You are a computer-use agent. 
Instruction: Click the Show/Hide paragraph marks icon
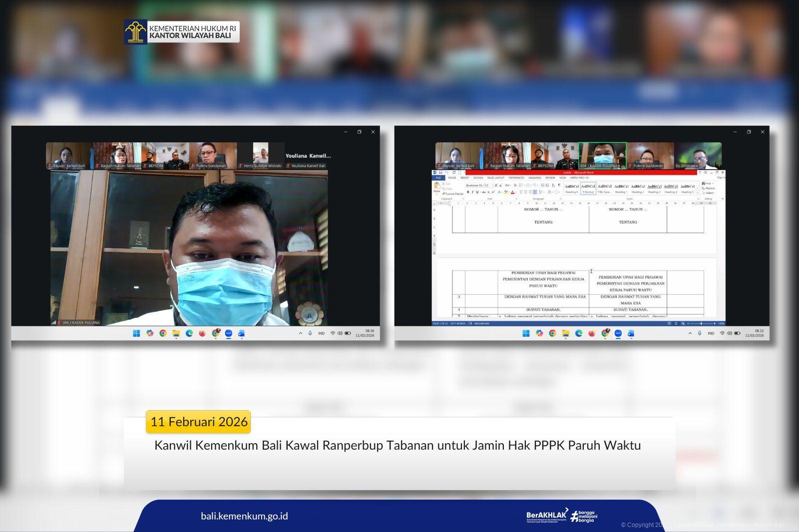pyautogui.click(x=559, y=184)
